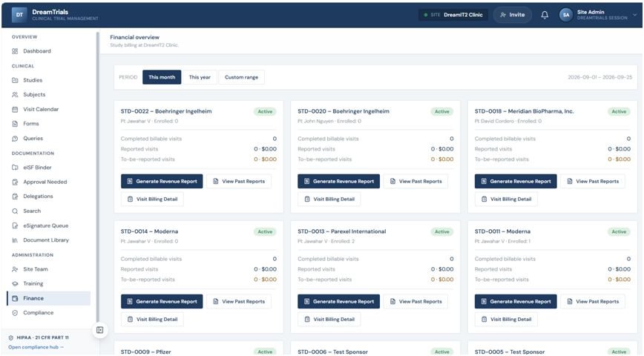
Task: Click the Approval Needed icon
Action: point(15,182)
